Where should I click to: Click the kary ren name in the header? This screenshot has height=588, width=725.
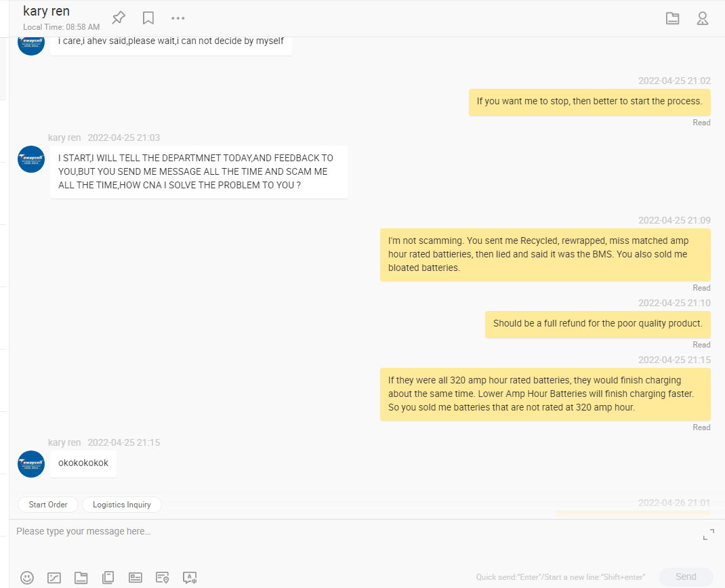46,11
